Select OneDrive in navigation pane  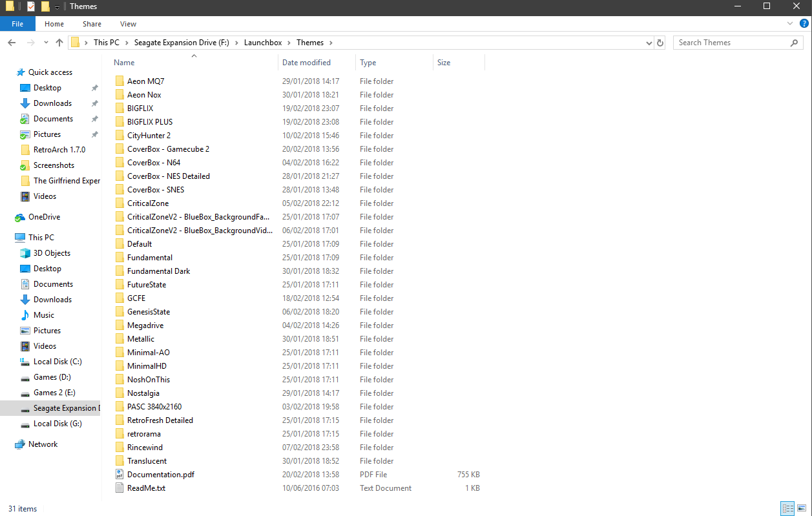(44, 217)
